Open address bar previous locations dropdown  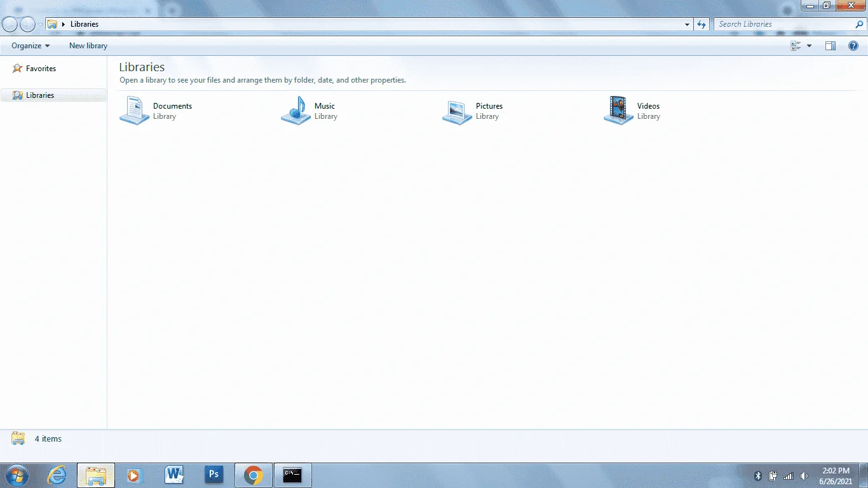point(688,24)
